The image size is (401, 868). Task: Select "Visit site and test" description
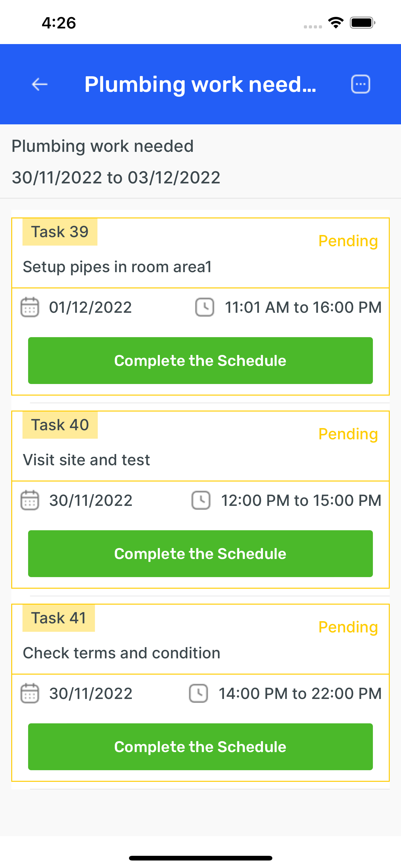click(x=86, y=460)
